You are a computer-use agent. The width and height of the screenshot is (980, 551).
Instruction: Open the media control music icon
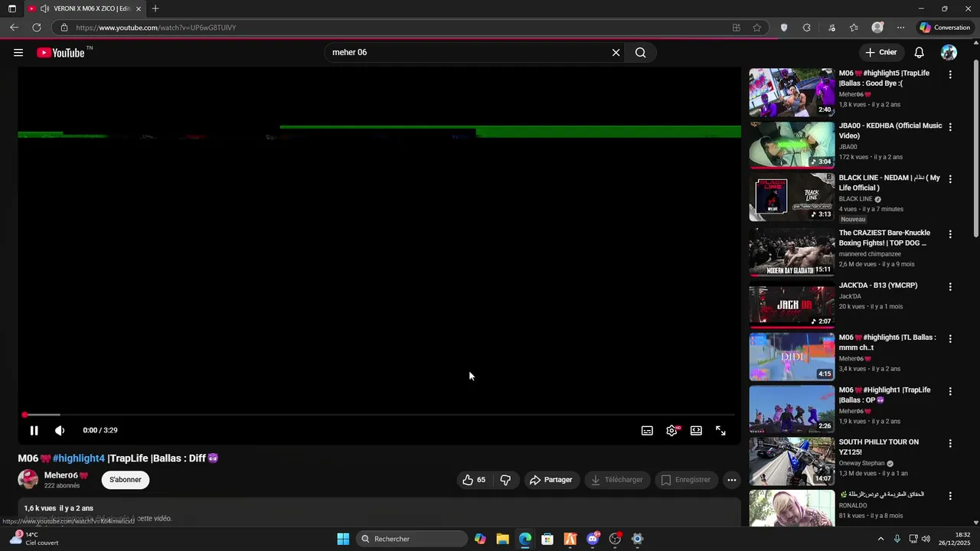tap(831, 28)
